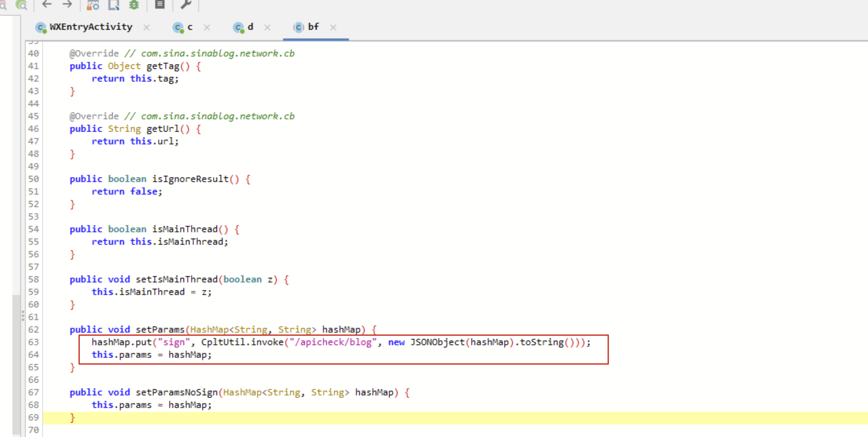Click line number 69 in gutter
This screenshot has width=868, height=437.
coord(33,418)
